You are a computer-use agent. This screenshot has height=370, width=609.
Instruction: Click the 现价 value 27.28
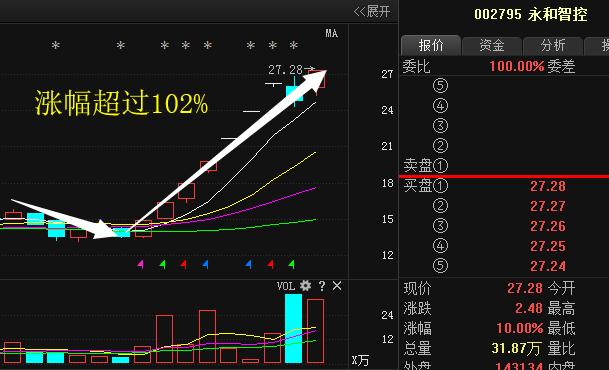coord(525,288)
